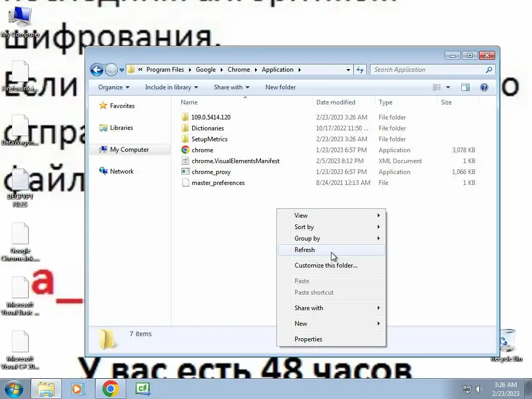The height and width of the screenshot is (399, 532).
Task: Open the address bar history dropdown arrow
Action: pyautogui.click(x=348, y=70)
